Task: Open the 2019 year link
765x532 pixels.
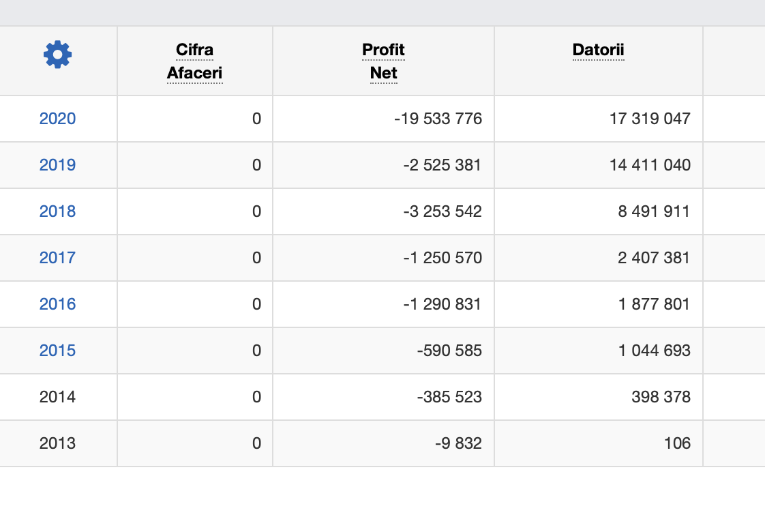Action: (57, 165)
